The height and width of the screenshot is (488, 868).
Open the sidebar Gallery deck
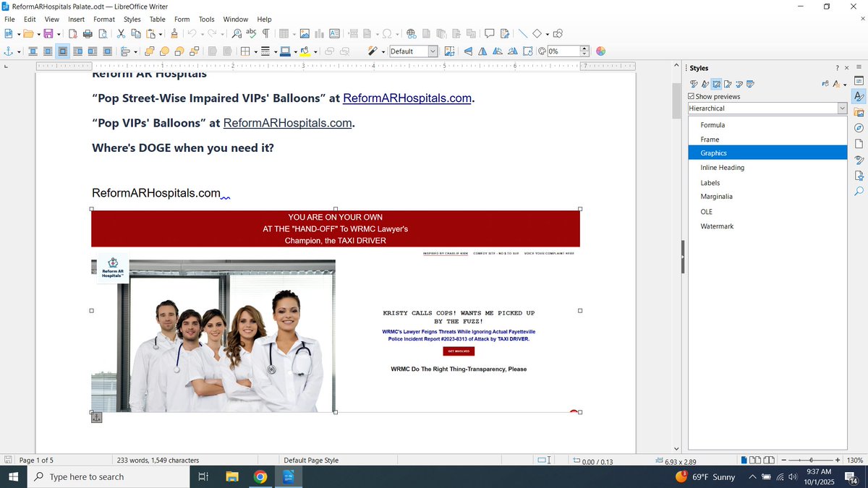point(859,112)
